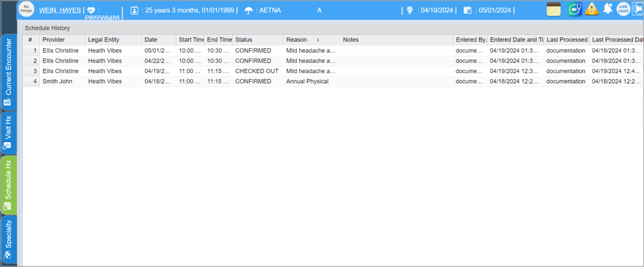644x267 pixels.
Task: Start a Live Chat session
Action: tap(623, 8)
